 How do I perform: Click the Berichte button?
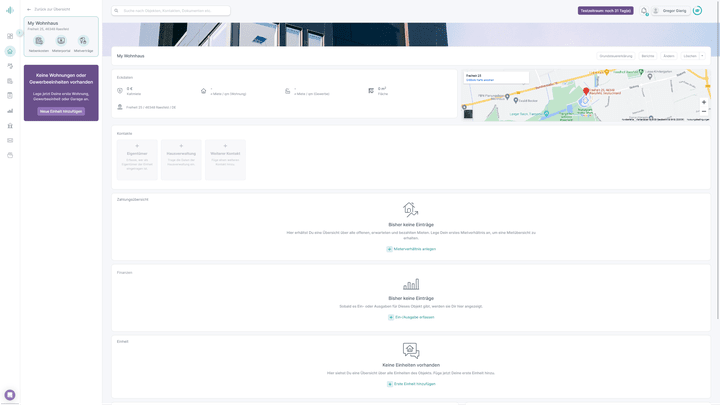tap(648, 56)
